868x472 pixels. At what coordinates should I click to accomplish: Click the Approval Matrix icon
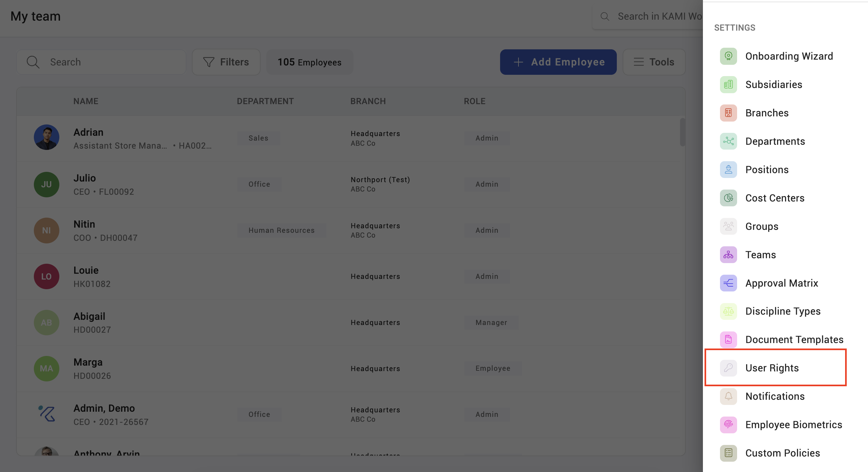click(x=728, y=283)
